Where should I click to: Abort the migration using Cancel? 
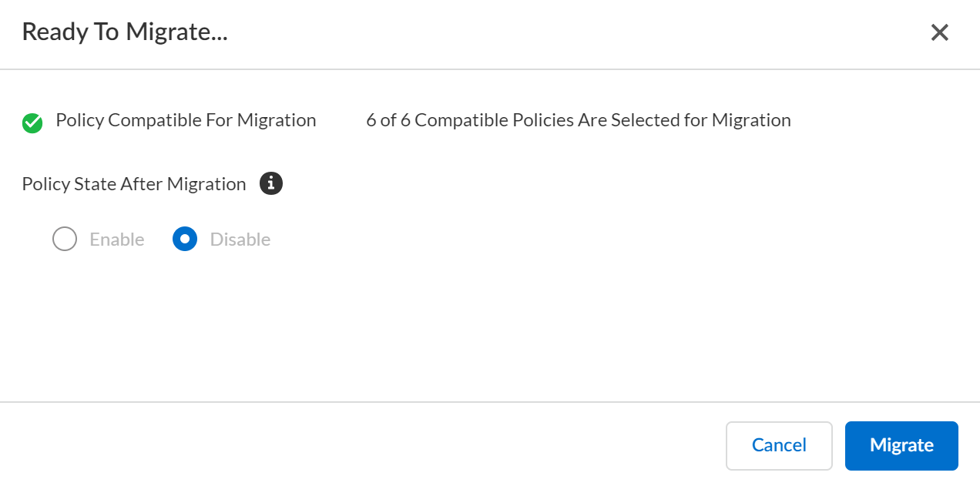(779, 445)
